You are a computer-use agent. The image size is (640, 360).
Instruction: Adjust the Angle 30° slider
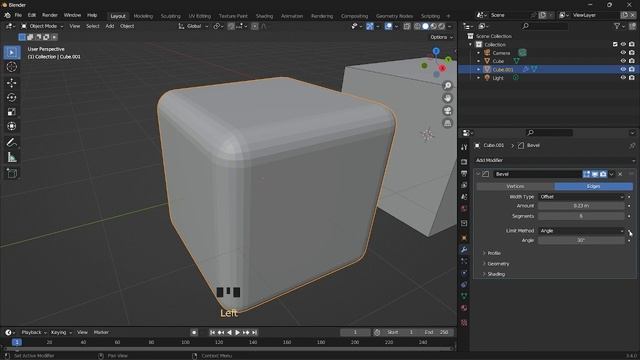tap(581, 240)
